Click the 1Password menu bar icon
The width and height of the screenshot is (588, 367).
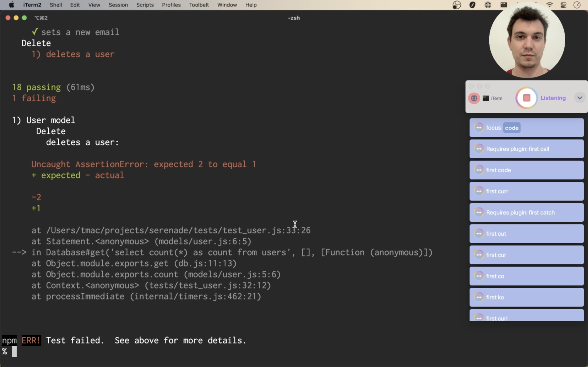point(488,5)
